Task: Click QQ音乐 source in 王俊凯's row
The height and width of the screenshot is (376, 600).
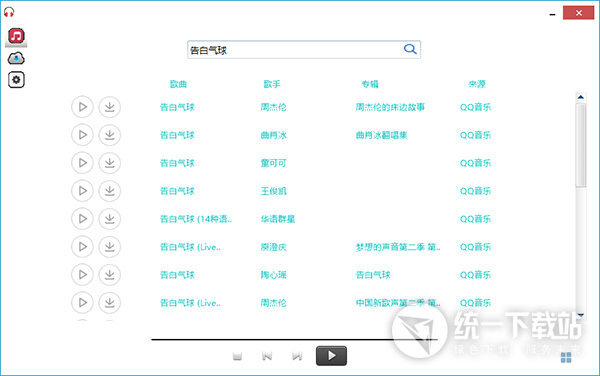Action: (475, 191)
